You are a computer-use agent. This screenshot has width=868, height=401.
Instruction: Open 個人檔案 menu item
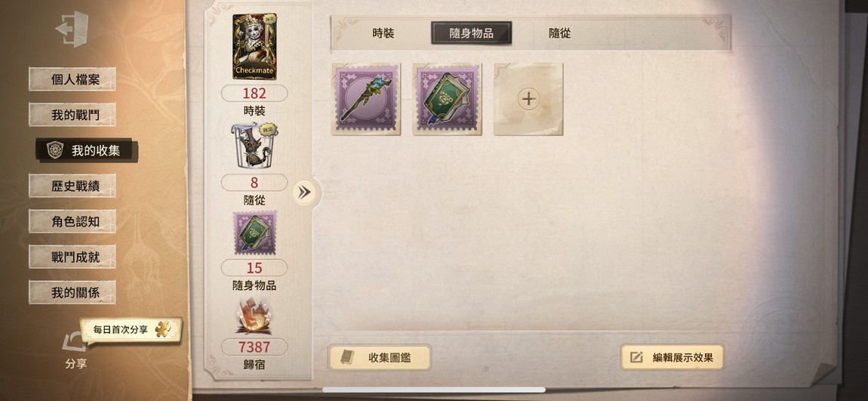[72, 79]
